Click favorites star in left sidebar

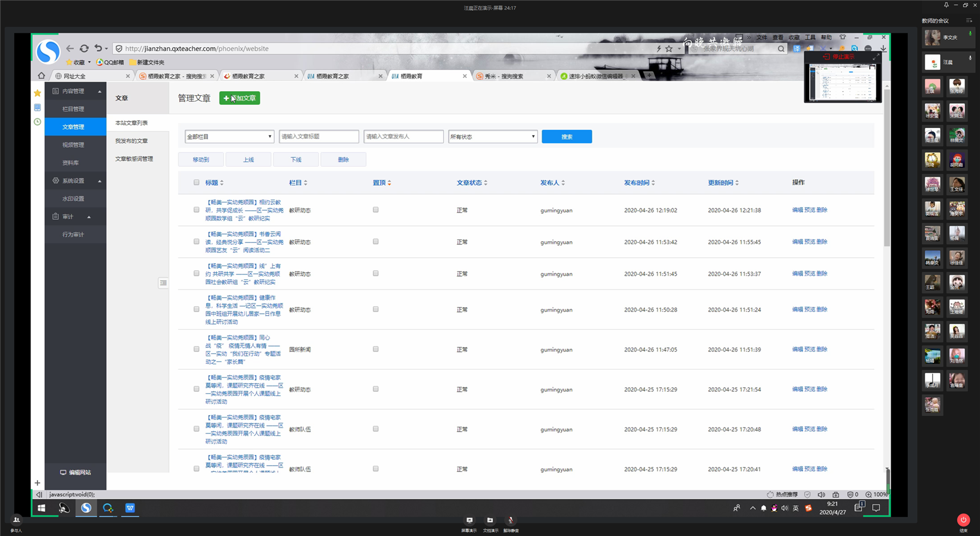38,93
